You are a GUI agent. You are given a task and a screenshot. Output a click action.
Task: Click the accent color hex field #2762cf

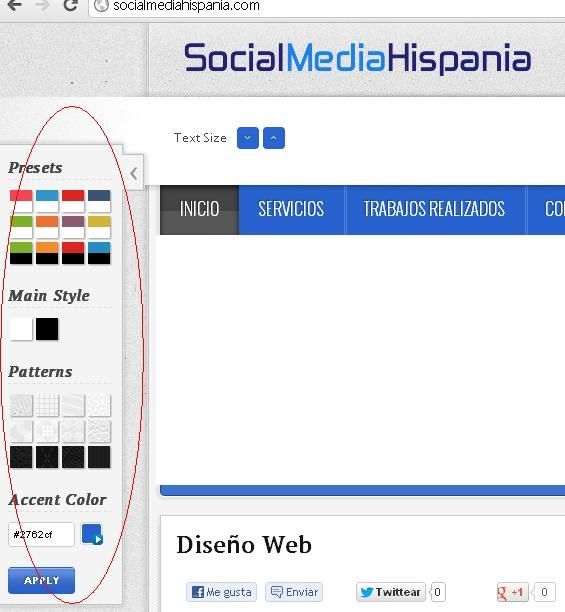click(x=41, y=534)
